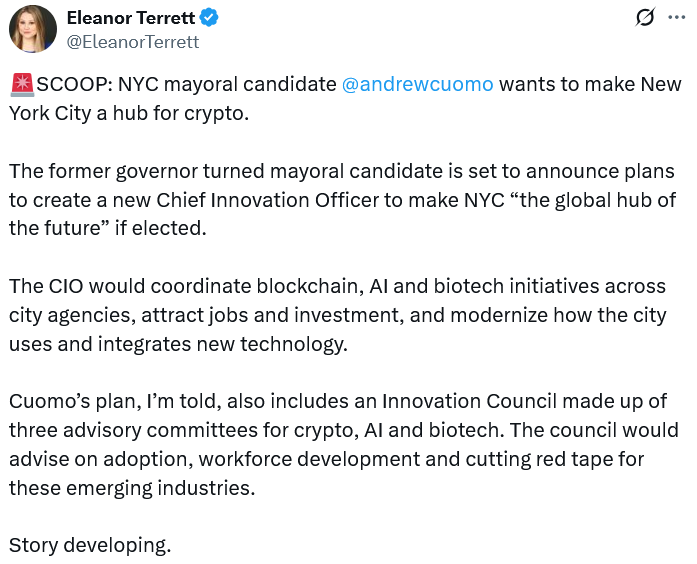The height and width of the screenshot is (564, 697).
Task: Open the @EleanorTerrett handle link
Action: (132, 42)
